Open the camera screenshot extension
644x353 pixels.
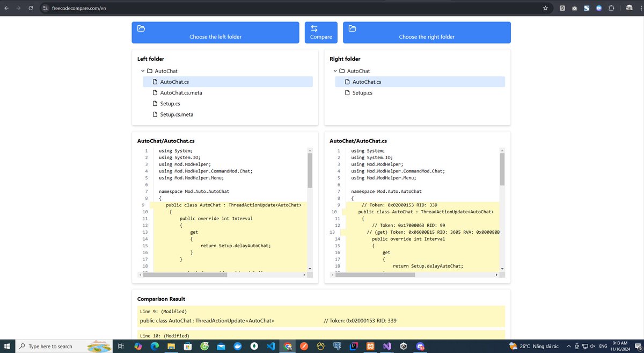click(x=575, y=9)
